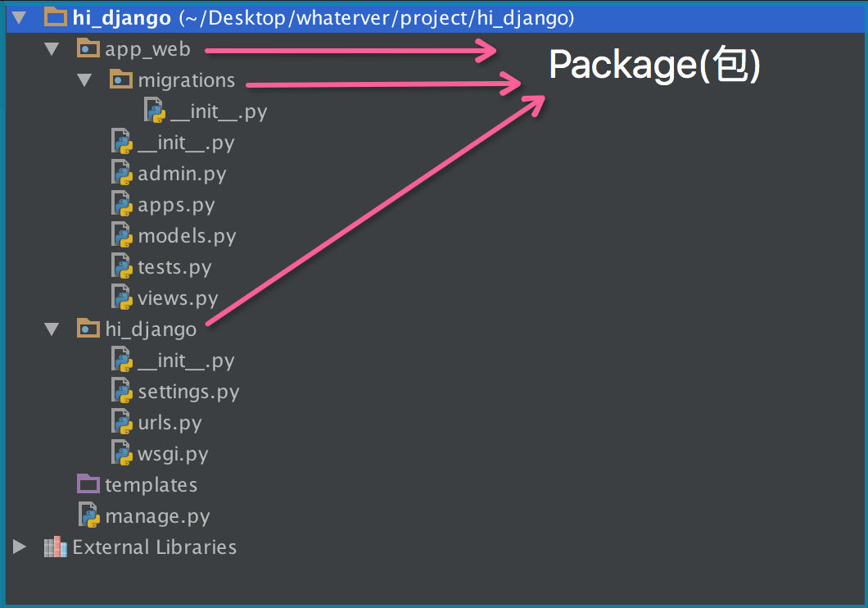Click the inner hi_django package folder icon

click(x=88, y=329)
